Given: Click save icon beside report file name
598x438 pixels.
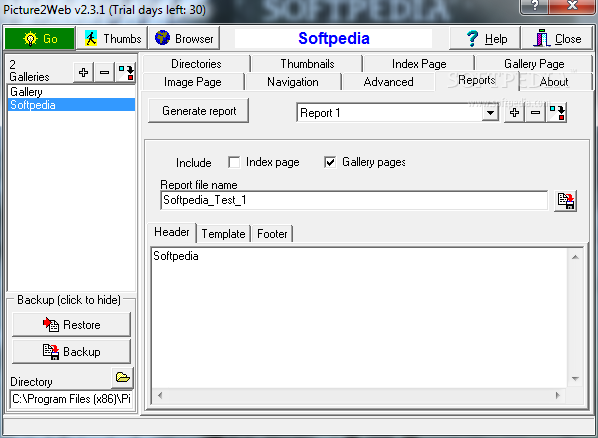Looking at the screenshot, I should [566, 201].
